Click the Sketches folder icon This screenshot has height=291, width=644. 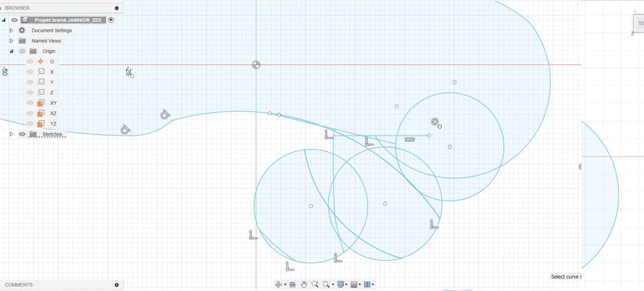coord(33,134)
